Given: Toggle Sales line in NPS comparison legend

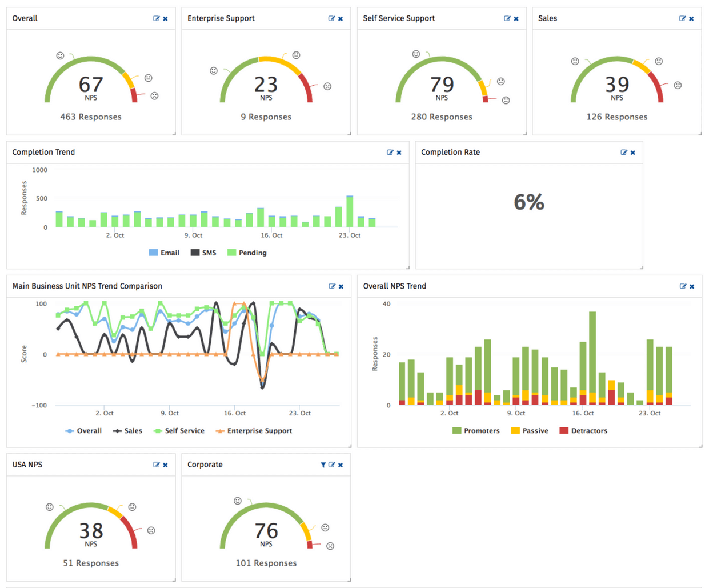Looking at the screenshot, I should (127, 431).
